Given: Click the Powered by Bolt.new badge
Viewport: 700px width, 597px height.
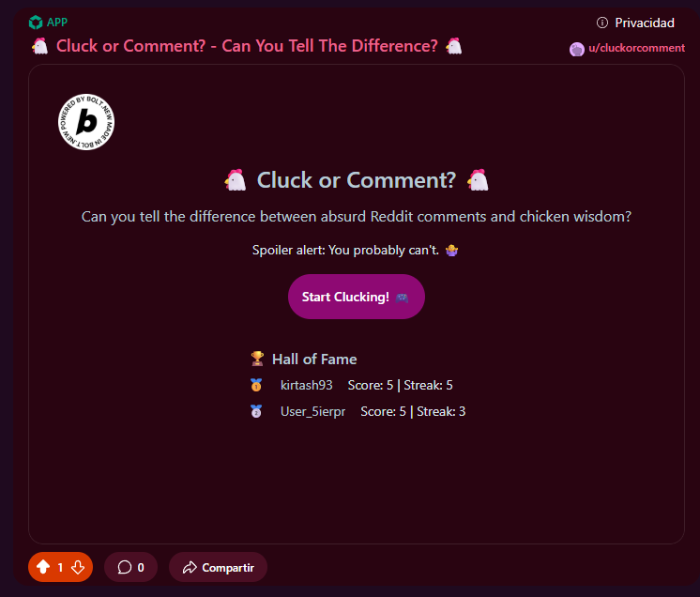Looking at the screenshot, I should (86, 122).
